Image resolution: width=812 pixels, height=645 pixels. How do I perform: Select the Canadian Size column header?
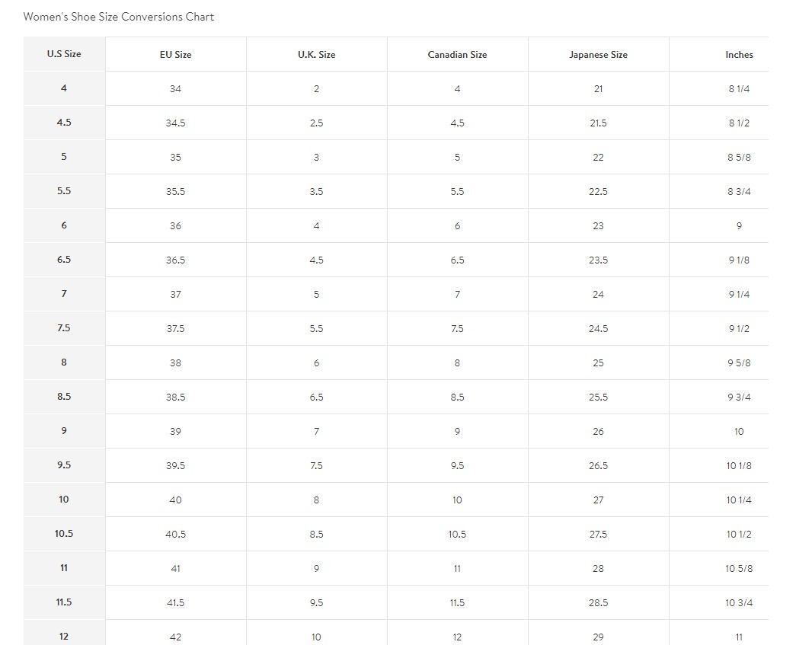pos(457,55)
